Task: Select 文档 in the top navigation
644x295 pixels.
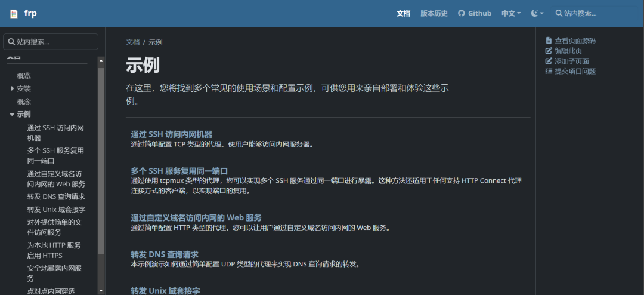Action: 404,13
